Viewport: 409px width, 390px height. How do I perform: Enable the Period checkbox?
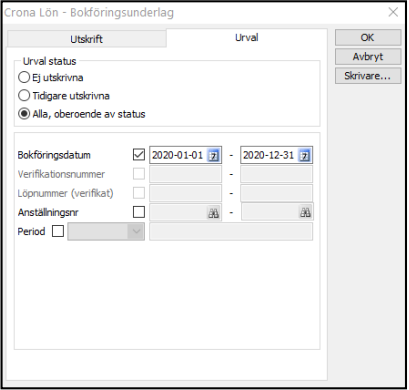[x=58, y=231]
